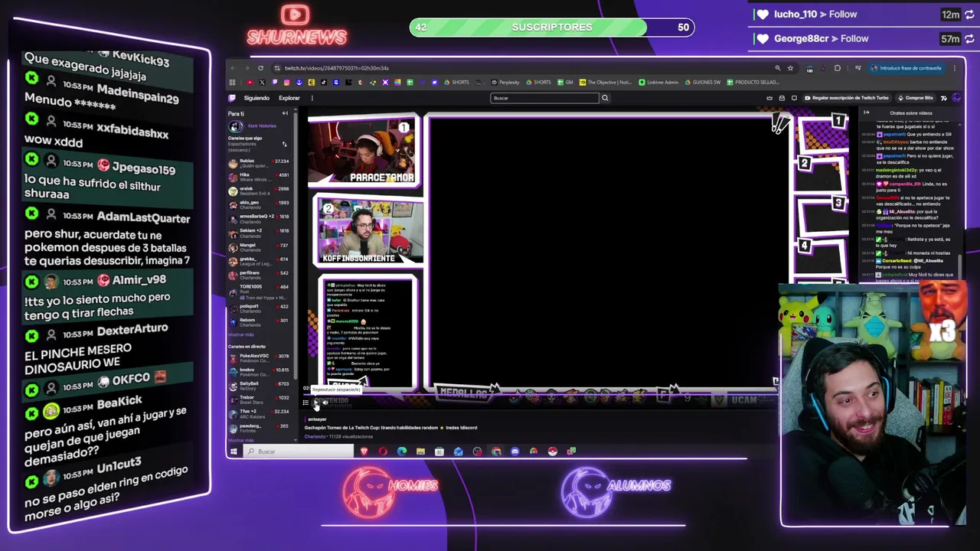
Task: Collapse the video chat panel arrow
Action: click(x=866, y=112)
